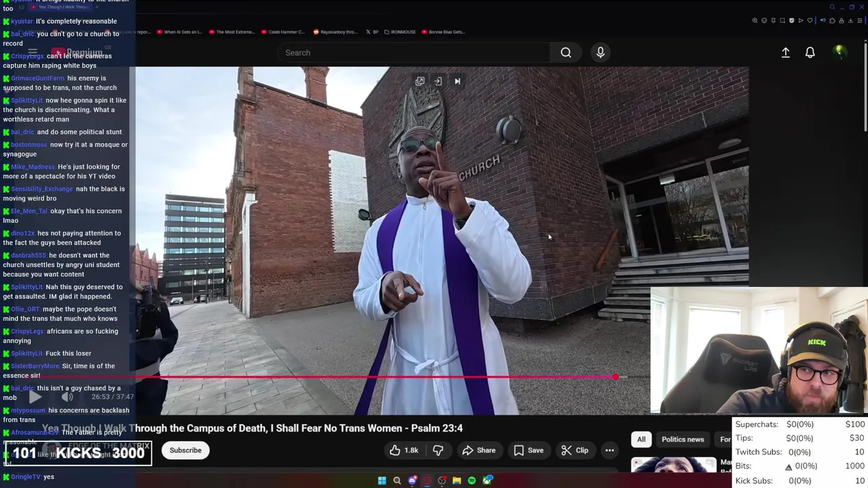Open the bookmark 'Bonnie Blue Gets...'
Screen dimensions: 868x488
tap(443, 32)
